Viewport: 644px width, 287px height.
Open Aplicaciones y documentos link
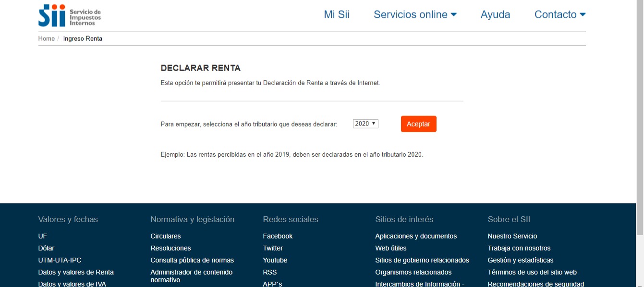pyautogui.click(x=416, y=236)
